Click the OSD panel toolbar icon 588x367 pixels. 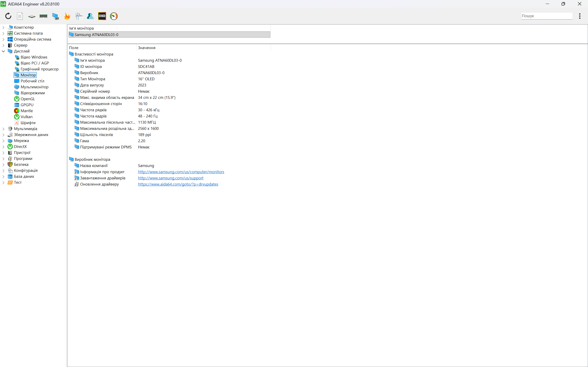click(x=102, y=16)
